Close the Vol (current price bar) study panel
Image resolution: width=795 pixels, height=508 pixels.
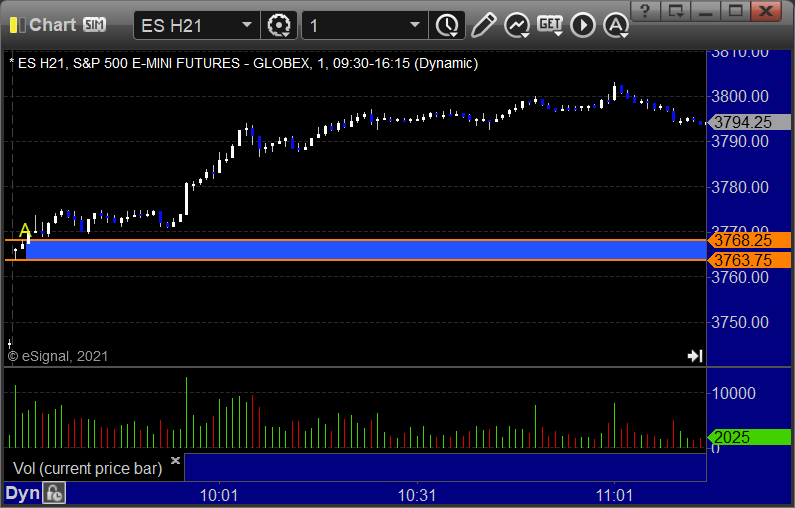coord(175,460)
